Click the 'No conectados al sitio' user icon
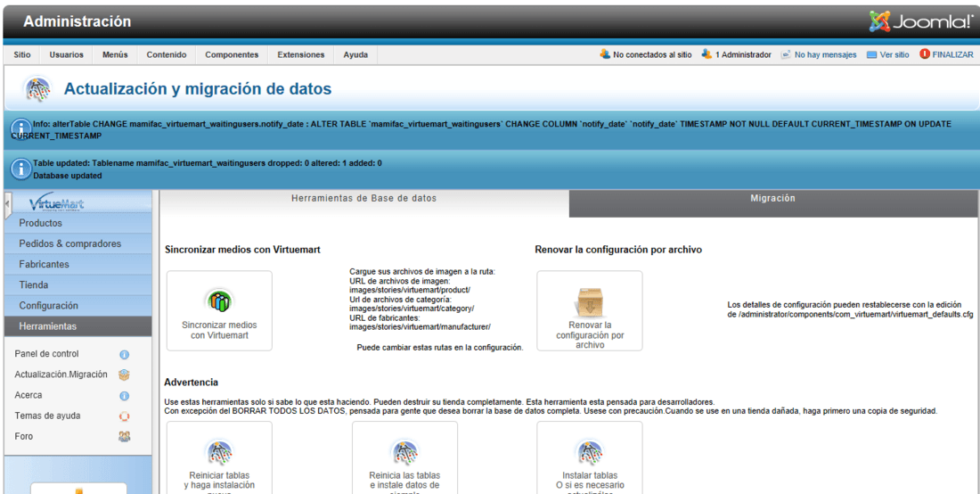 (604, 54)
